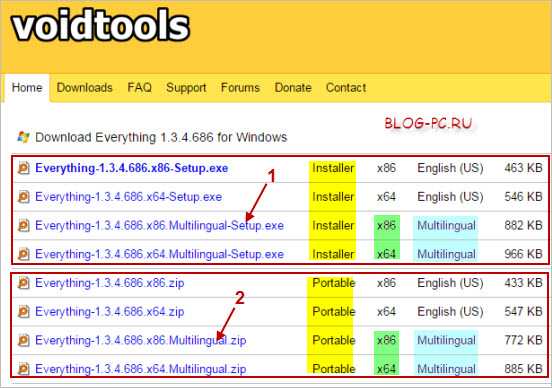Click the 966 KB size value
This screenshot has height=388, width=552.
tap(523, 254)
